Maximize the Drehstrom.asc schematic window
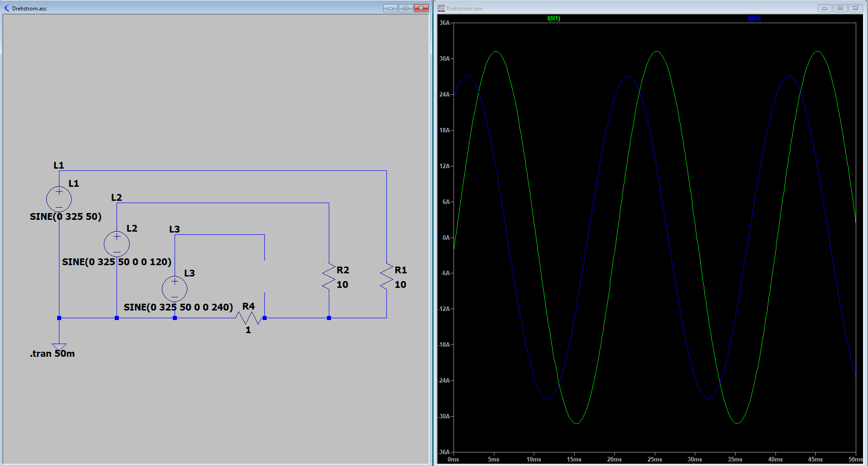The width and height of the screenshot is (868, 466). [405, 8]
